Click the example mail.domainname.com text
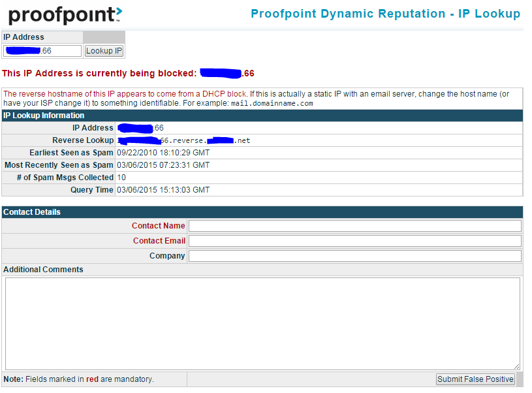Image resolution: width=532 pixels, height=393 pixels. pyautogui.click(x=272, y=103)
